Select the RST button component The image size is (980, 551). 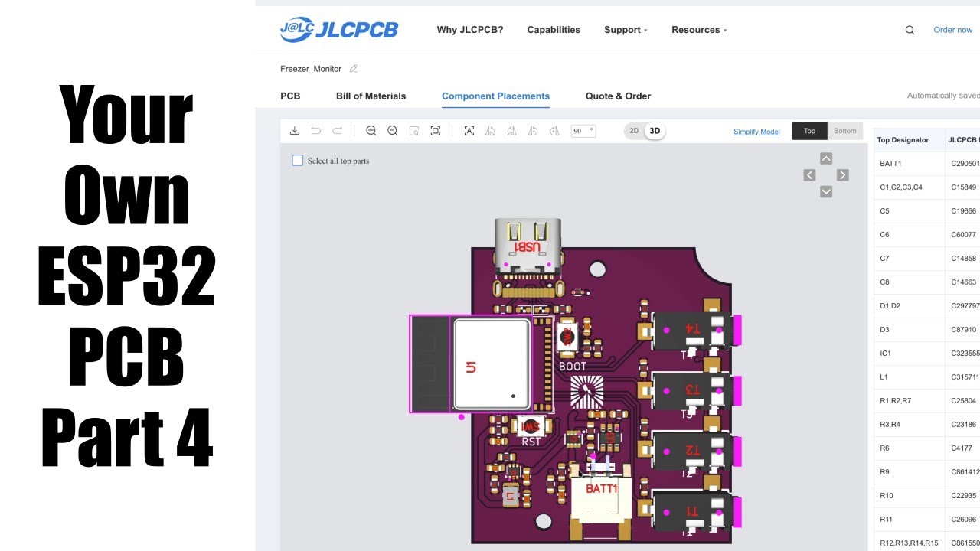point(530,427)
